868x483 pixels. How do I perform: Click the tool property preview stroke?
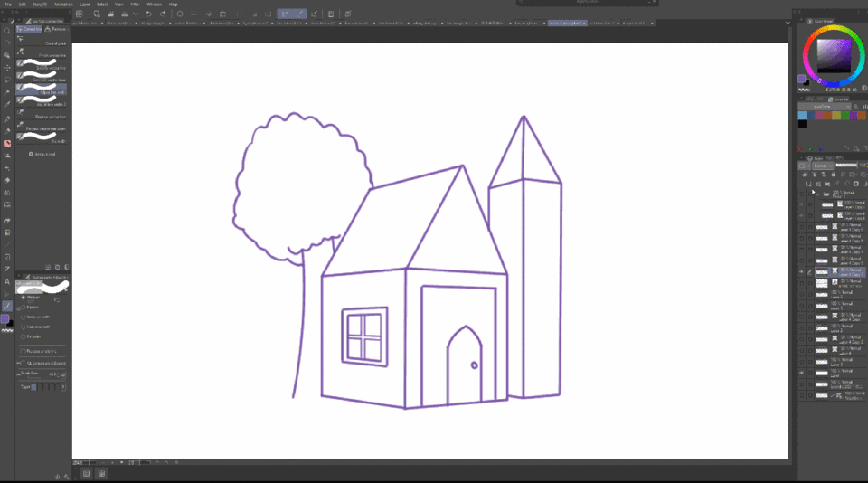click(42, 287)
